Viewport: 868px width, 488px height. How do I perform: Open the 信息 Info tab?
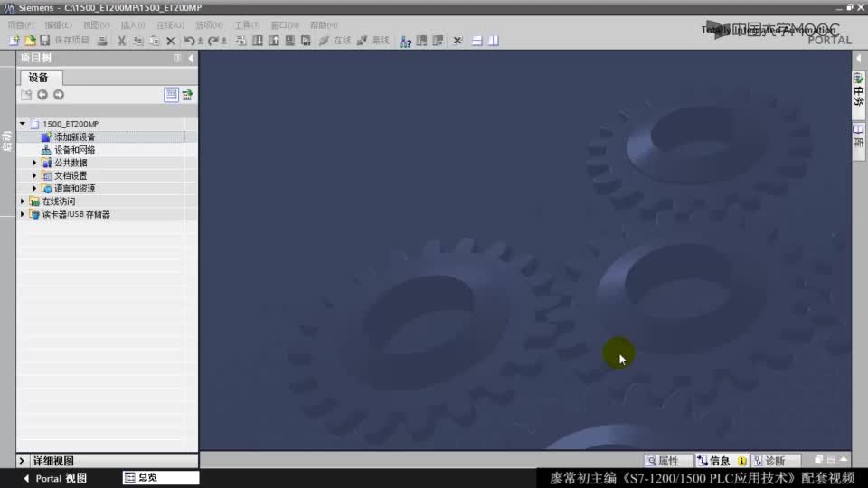coord(721,460)
